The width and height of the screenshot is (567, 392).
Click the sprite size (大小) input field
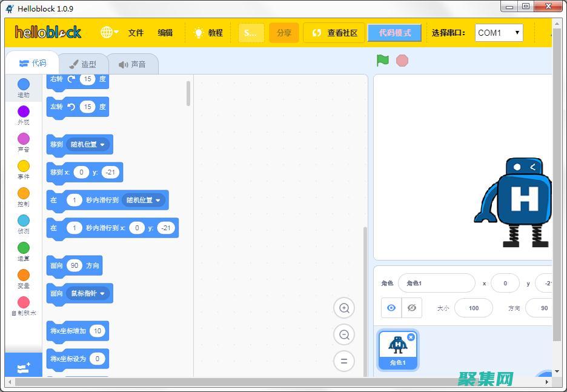[473, 308]
